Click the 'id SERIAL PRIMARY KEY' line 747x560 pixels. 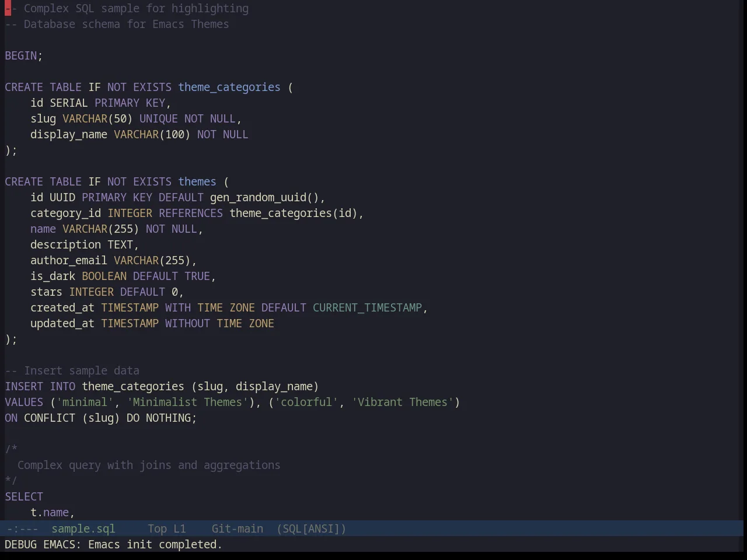(x=100, y=103)
